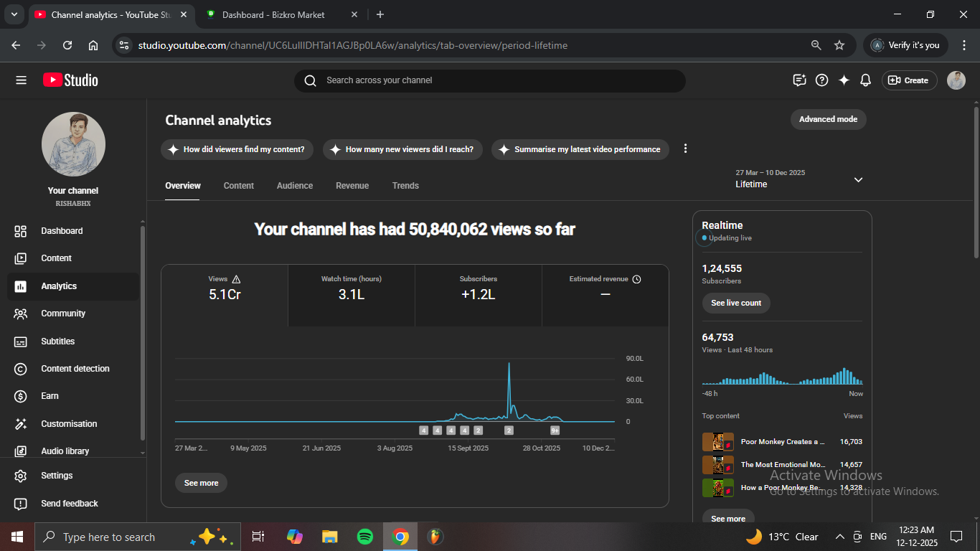980x551 pixels.
Task: Click the Advanced mode button
Action: pos(828,119)
